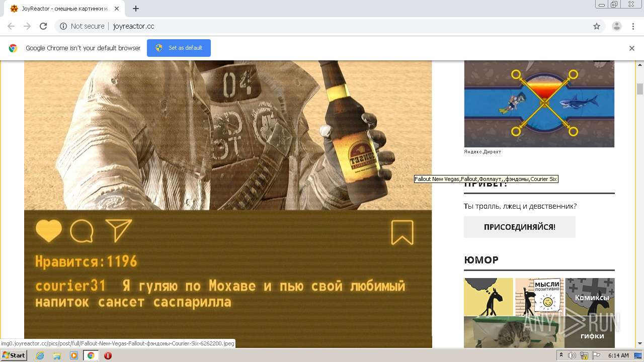Viewport: 644px width, 362px height.
Task: Open the гифки category tile
Action: coord(590,332)
